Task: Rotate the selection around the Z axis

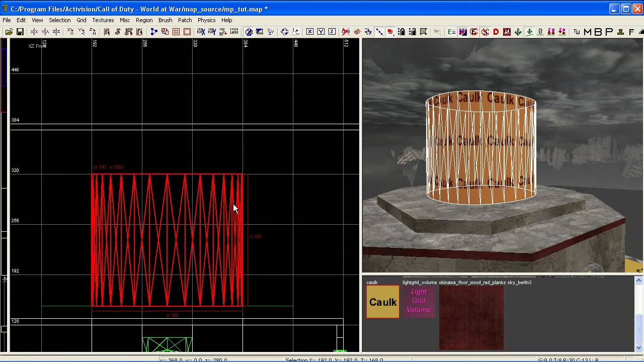Action: point(93,32)
